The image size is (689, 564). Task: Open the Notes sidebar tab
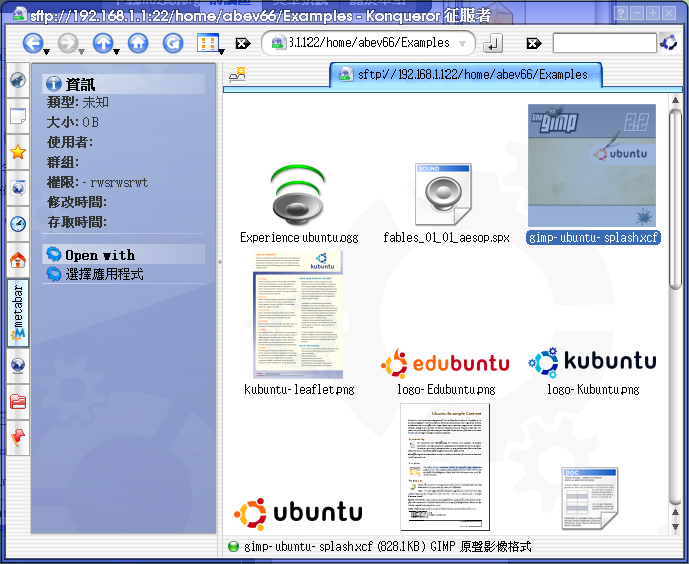(18, 116)
